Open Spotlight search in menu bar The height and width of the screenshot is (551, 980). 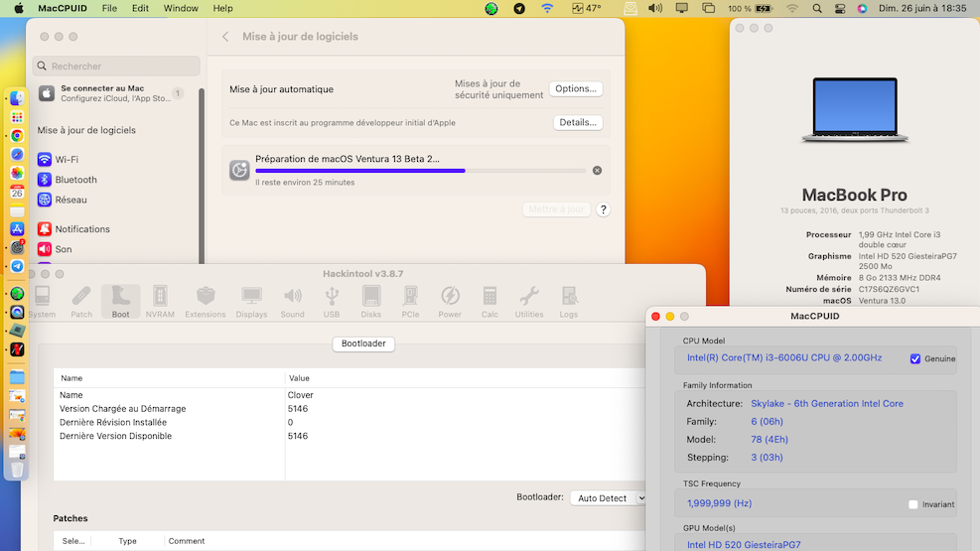pyautogui.click(x=817, y=8)
